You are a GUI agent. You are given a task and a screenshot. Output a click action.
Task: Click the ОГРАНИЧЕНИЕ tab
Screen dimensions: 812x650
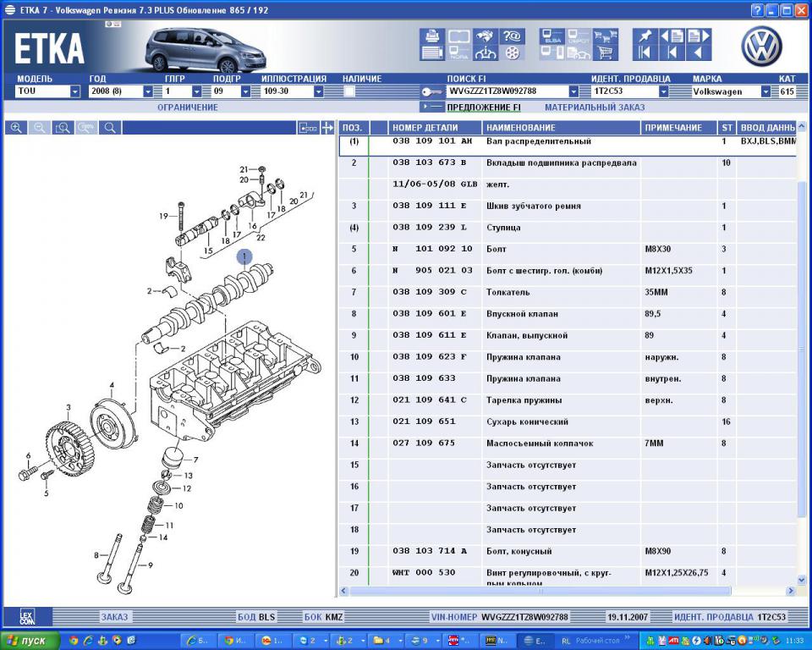click(188, 107)
